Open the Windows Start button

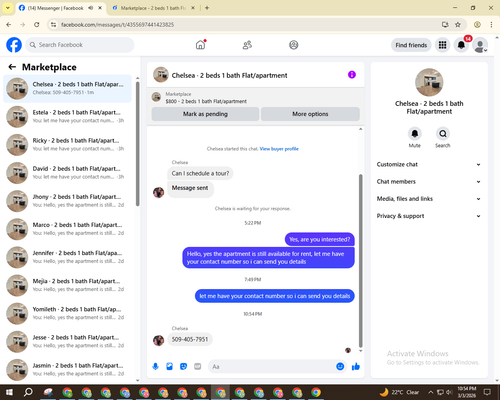click(x=9, y=392)
